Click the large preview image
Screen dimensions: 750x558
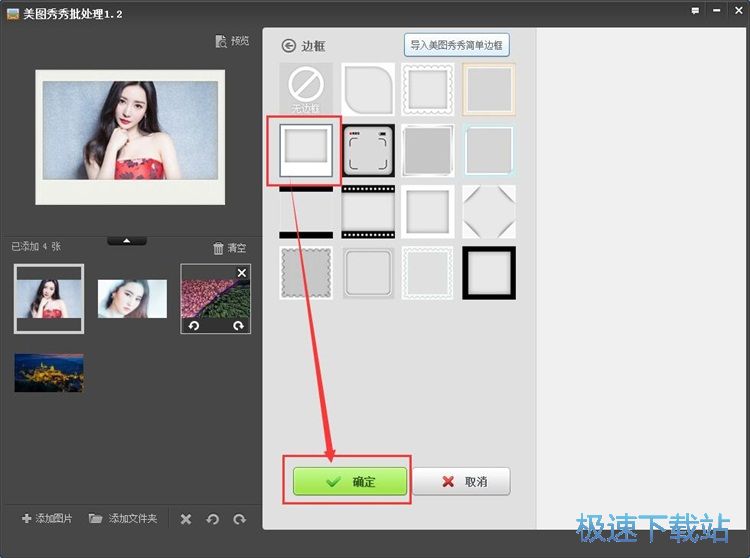(x=130, y=138)
